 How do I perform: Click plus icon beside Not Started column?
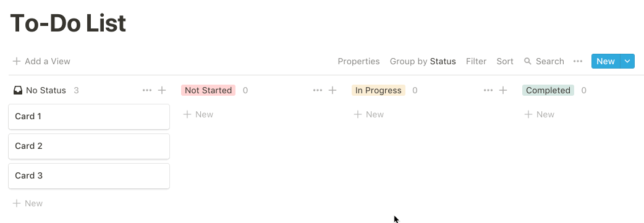coord(333,90)
